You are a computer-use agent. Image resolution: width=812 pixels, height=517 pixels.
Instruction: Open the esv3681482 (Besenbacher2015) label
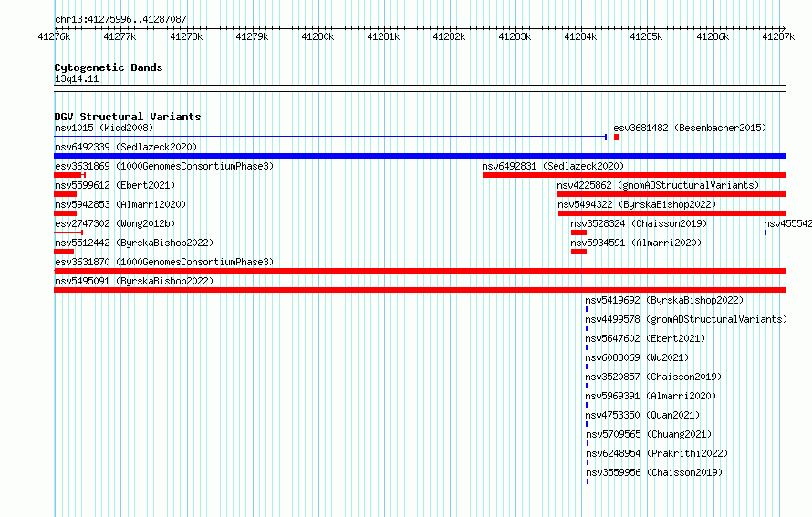pyautogui.click(x=690, y=128)
